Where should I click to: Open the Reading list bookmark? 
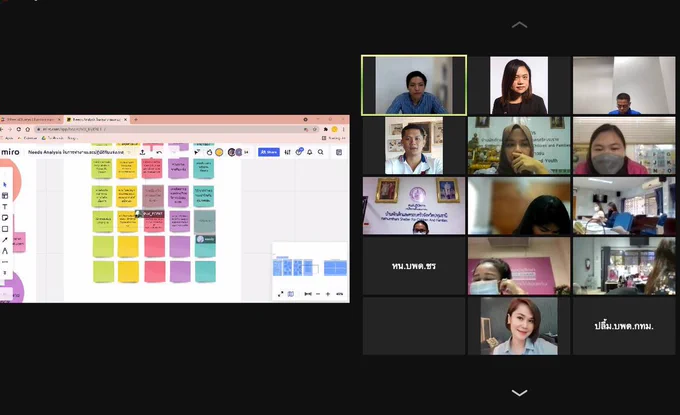click(334, 138)
